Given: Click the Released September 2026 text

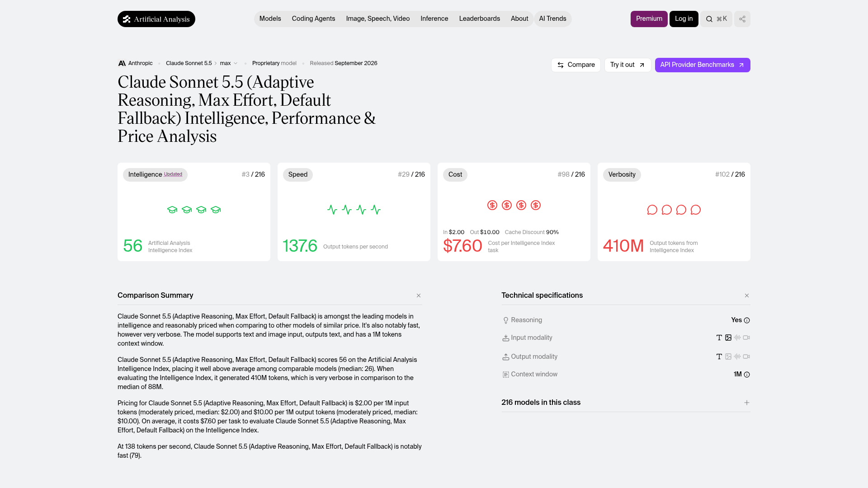Looking at the screenshot, I should tap(344, 63).
